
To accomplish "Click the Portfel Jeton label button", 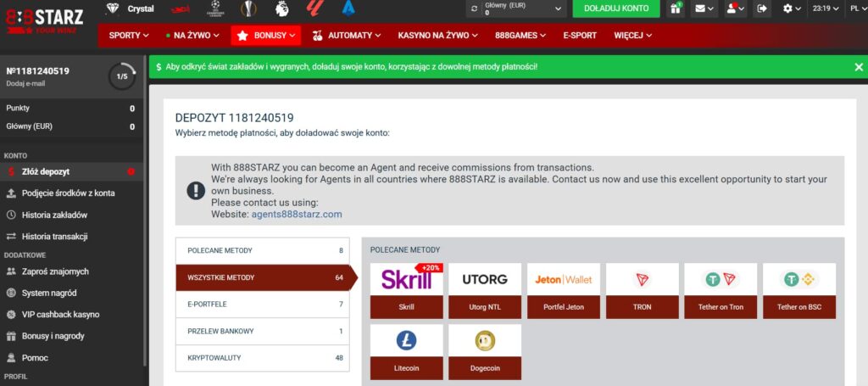I will [x=564, y=307].
